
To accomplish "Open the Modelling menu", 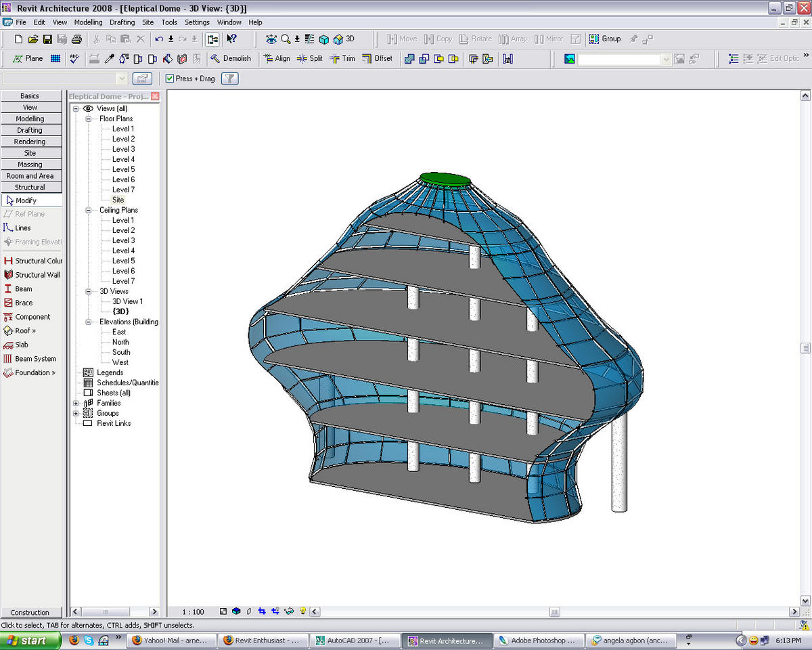I will [x=88, y=22].
